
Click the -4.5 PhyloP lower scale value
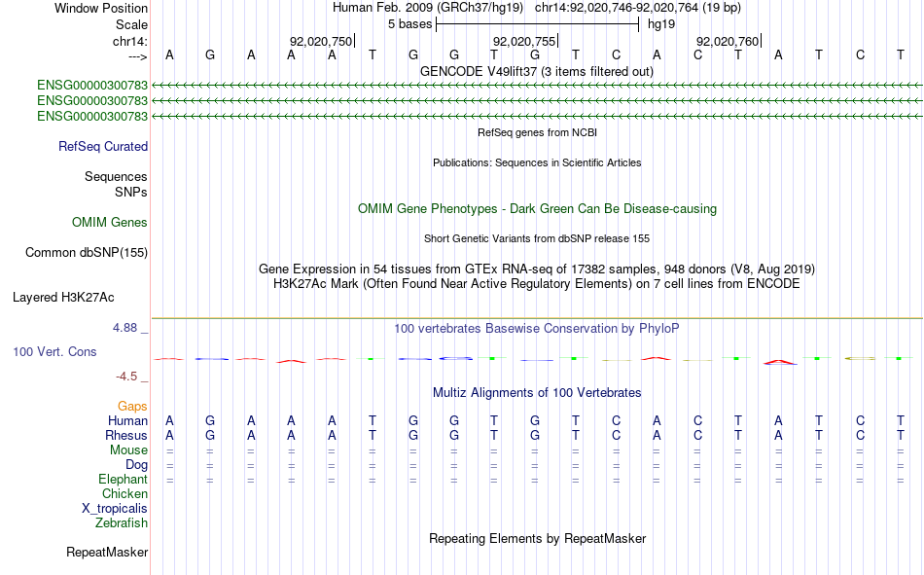click(x=126, y=377)
